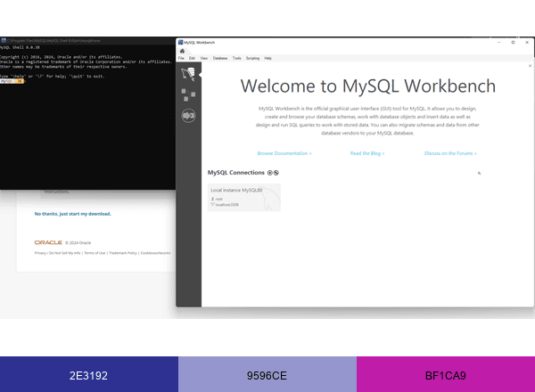Open the Edit menu in Workbench

pyautogui.click(x=192, y=58)
